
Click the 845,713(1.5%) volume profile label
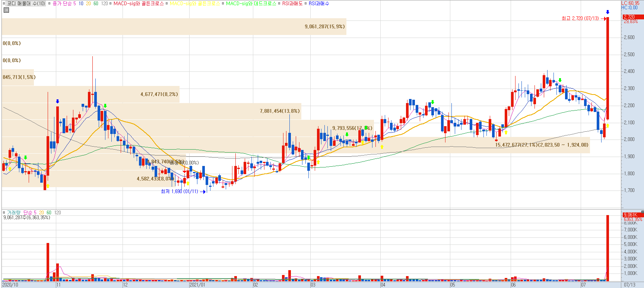[x=19, y=77]
